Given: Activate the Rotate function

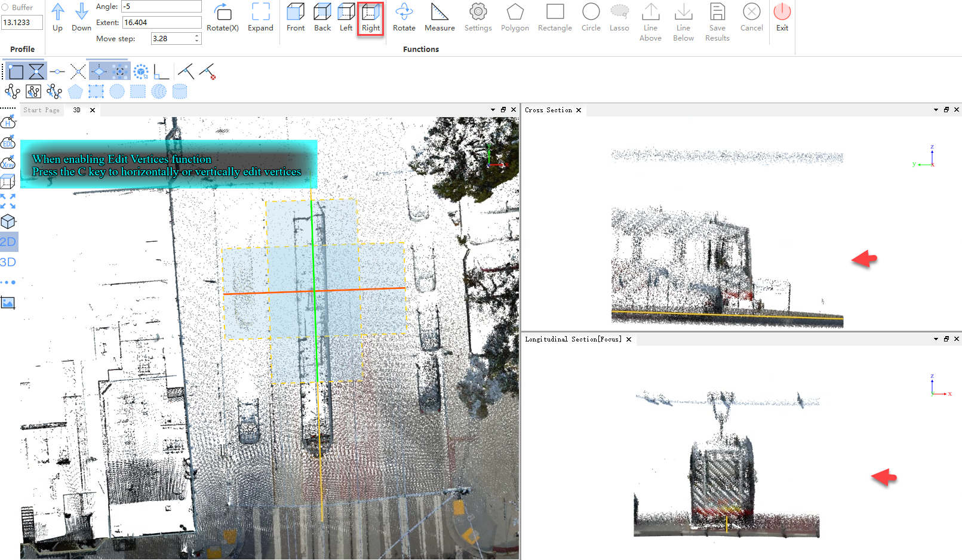Looking at the screenshot, I should [x=404, y=17].
